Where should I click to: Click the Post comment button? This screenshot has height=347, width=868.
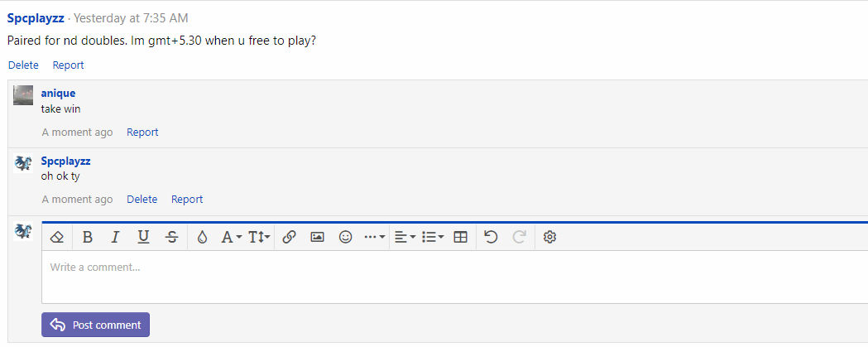95,325
